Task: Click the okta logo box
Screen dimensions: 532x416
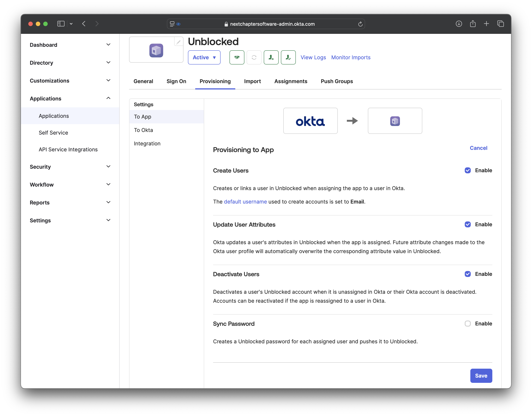Action: [x=310, y=121]
